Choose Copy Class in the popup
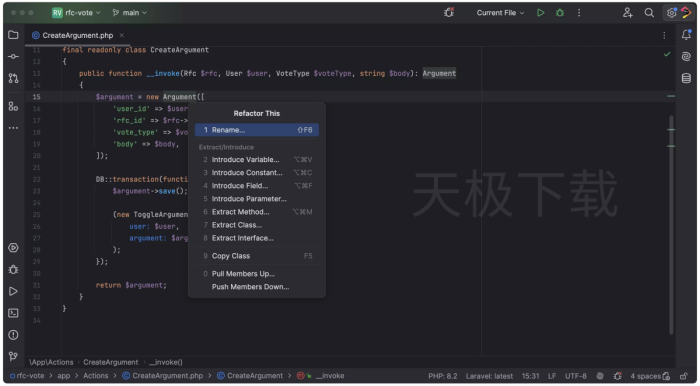This screenshot has width=700, height=386. point(257,256)
